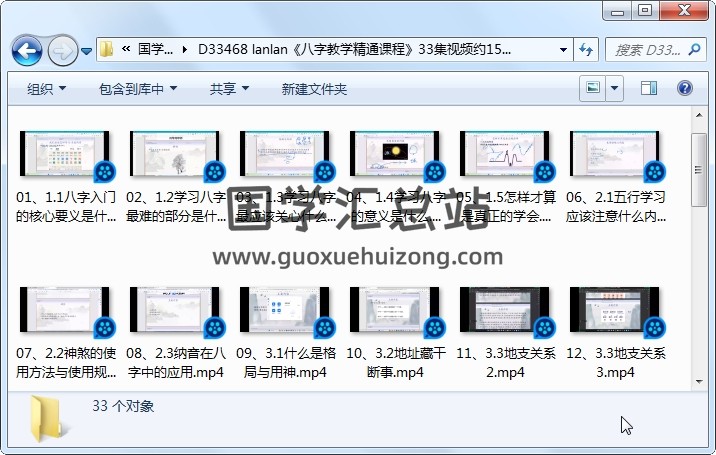The width and height of the screenshot is (716, 455).
Task: Click file name 12、3.3地支关系3.mp4
Action: pos(616,362)
